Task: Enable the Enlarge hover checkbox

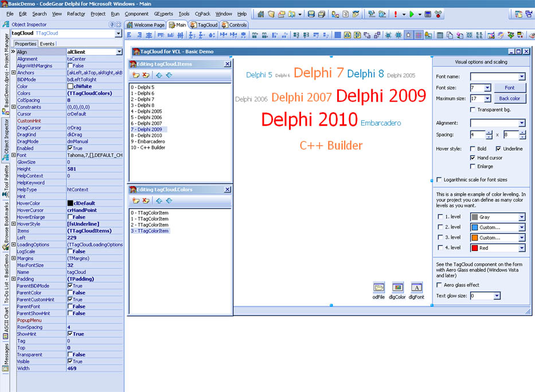Action: point(472,166)
